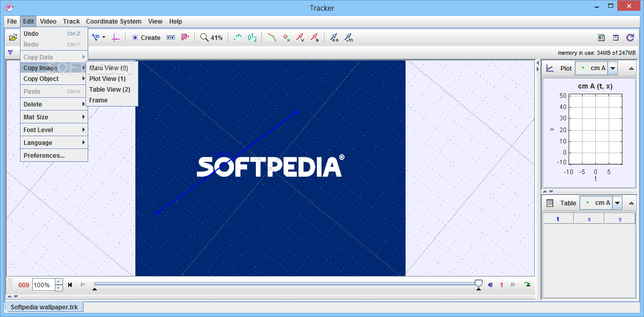The height and width of the screenshot is (317, 644).
Task: Select Frame in Copy Image submenu
Action: 112,100
